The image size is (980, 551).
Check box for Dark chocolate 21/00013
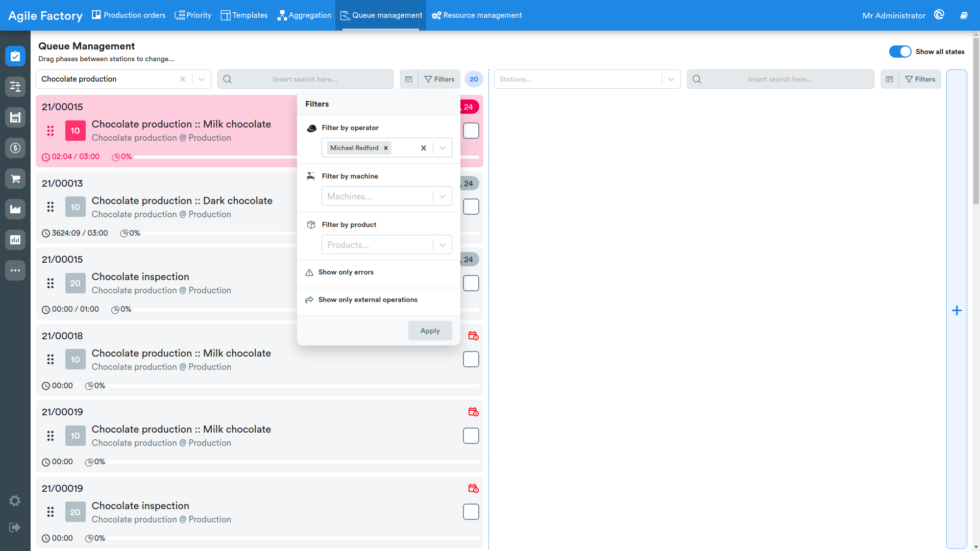471,207
